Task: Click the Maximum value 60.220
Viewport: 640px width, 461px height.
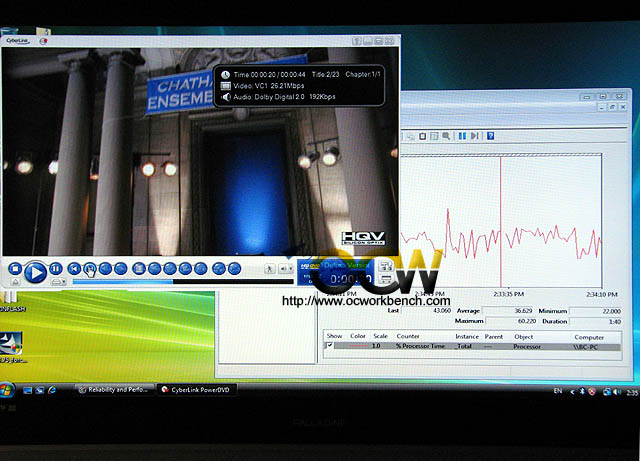Action: click(x=527, y=321)
